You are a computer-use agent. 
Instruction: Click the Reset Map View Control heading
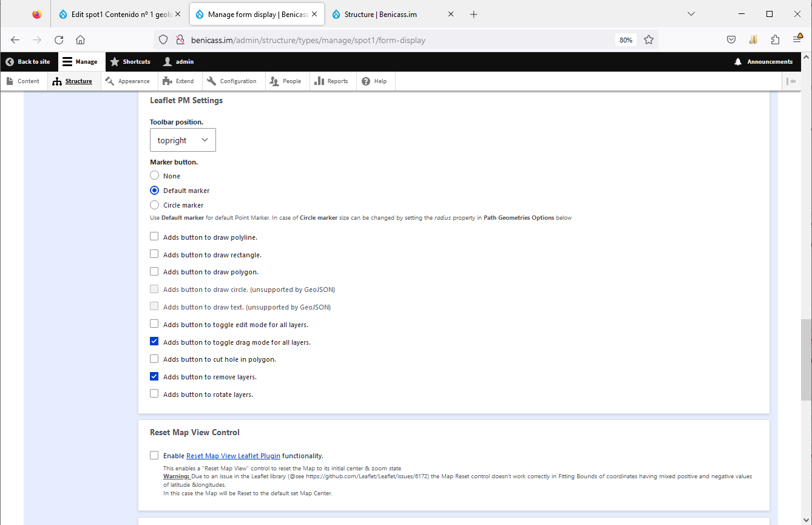pos(195,432)
